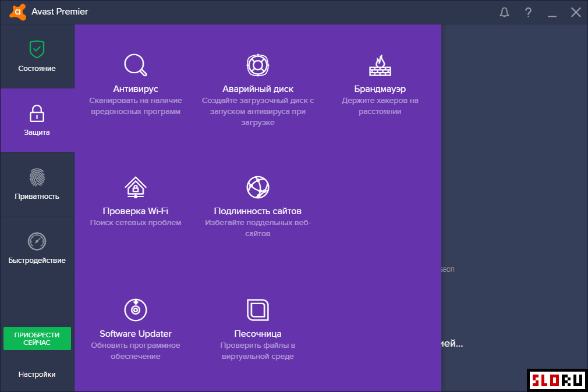Click the Песочница sandbox icon

pos(258,309)
